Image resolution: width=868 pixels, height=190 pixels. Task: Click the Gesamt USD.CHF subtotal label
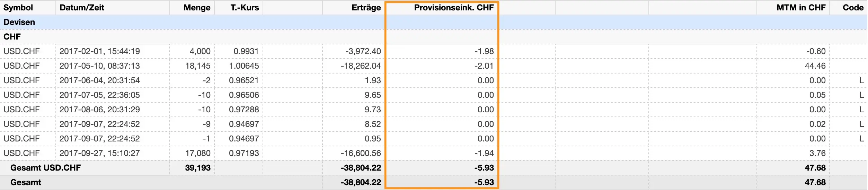pos(45,168)
